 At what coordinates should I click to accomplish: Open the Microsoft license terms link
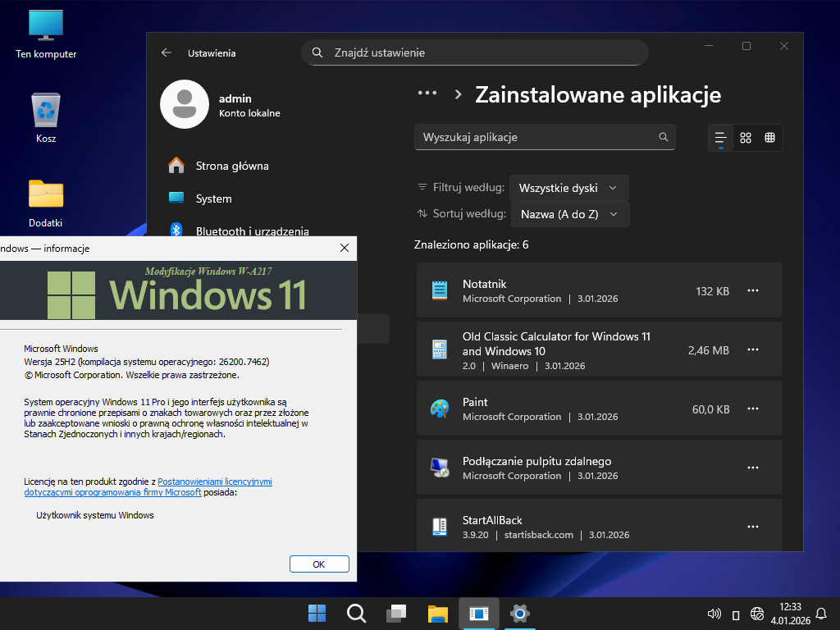pos(214,482)
